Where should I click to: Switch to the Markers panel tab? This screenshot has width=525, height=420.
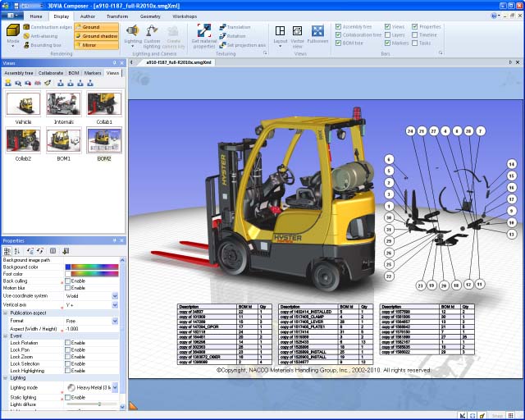[x=93, y=73]
